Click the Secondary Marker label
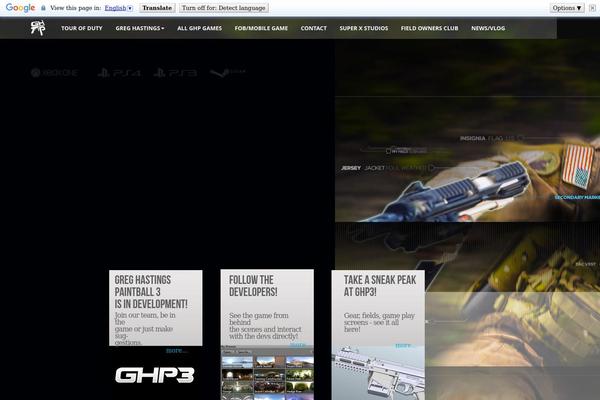600x400 pixels. [577, 198]
